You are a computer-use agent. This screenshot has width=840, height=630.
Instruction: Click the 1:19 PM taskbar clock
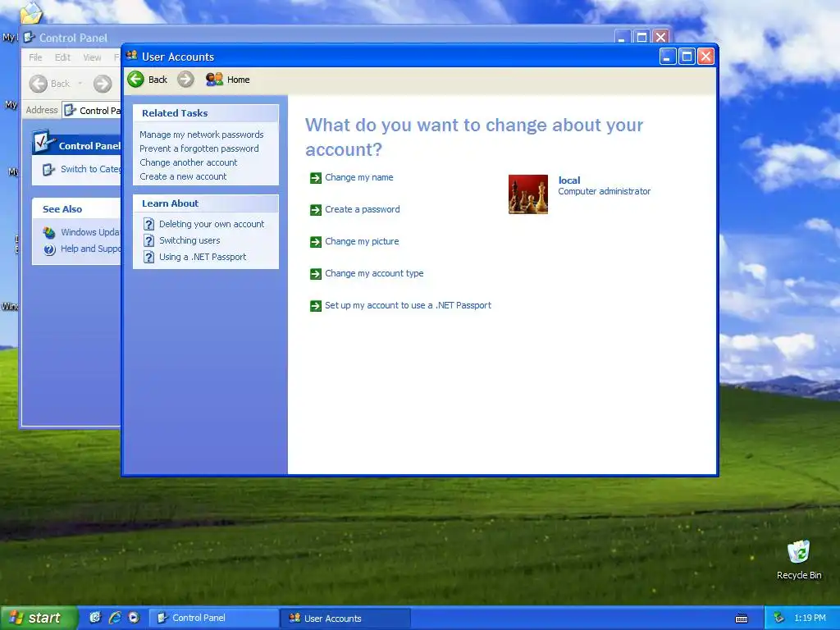point(810,618)
